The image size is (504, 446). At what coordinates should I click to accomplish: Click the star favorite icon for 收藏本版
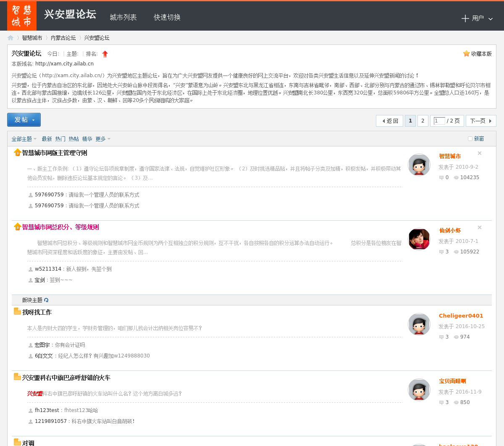(466, 53)
